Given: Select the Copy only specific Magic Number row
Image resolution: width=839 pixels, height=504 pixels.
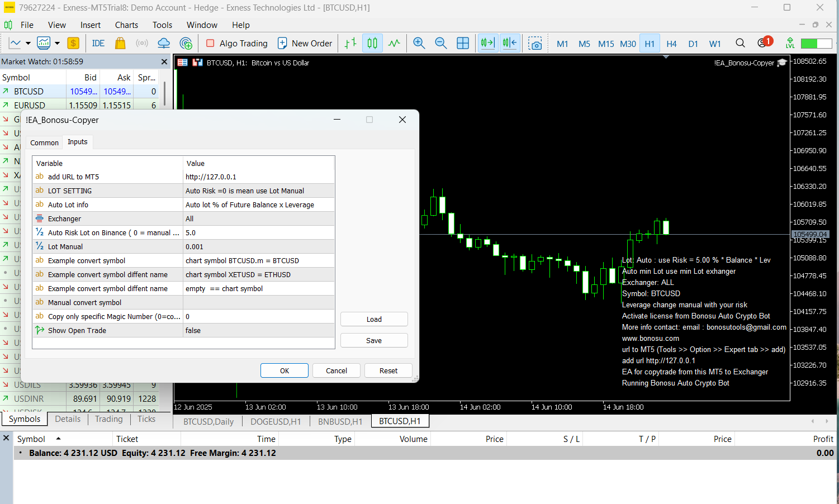Looking at the screenshot, I should point(183,316).
